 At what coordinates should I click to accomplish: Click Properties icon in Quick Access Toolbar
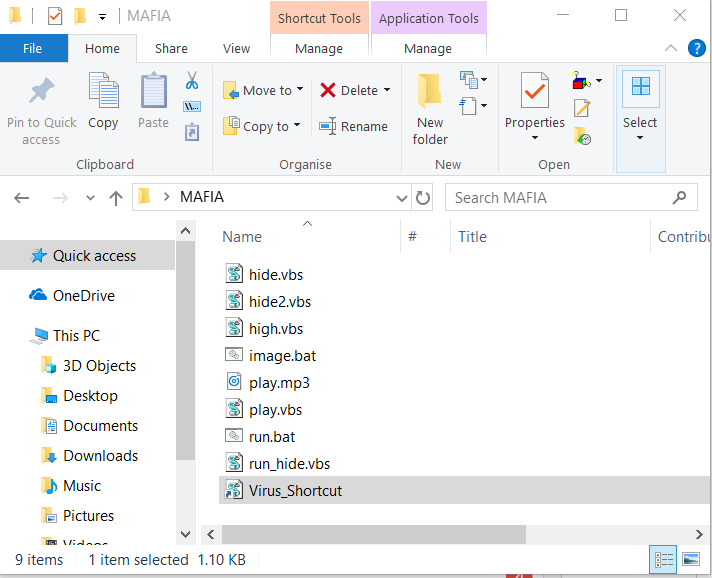click(54, 16)
